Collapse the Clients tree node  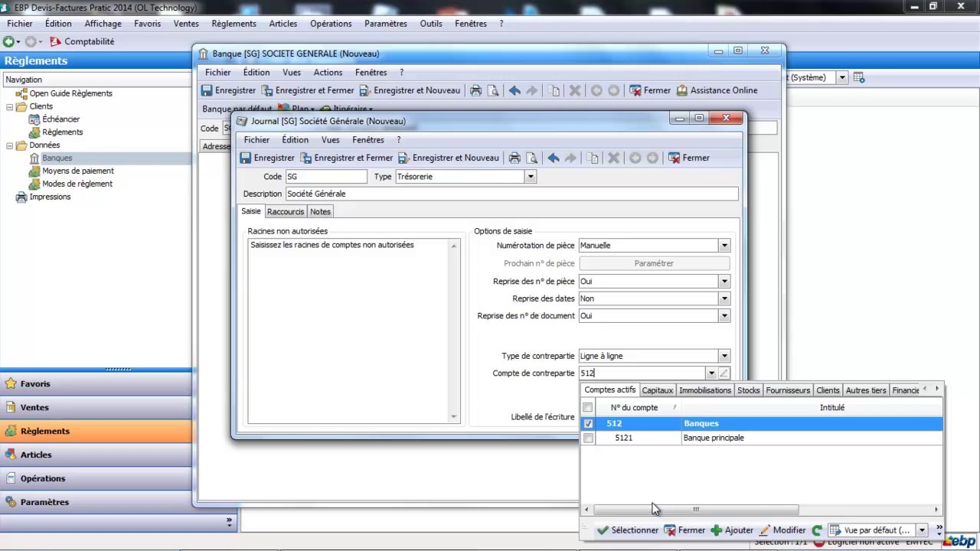click(x=11, y=106)
